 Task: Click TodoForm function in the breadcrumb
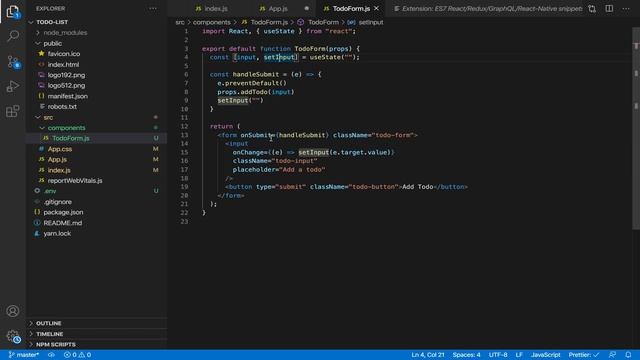point(319,22)
